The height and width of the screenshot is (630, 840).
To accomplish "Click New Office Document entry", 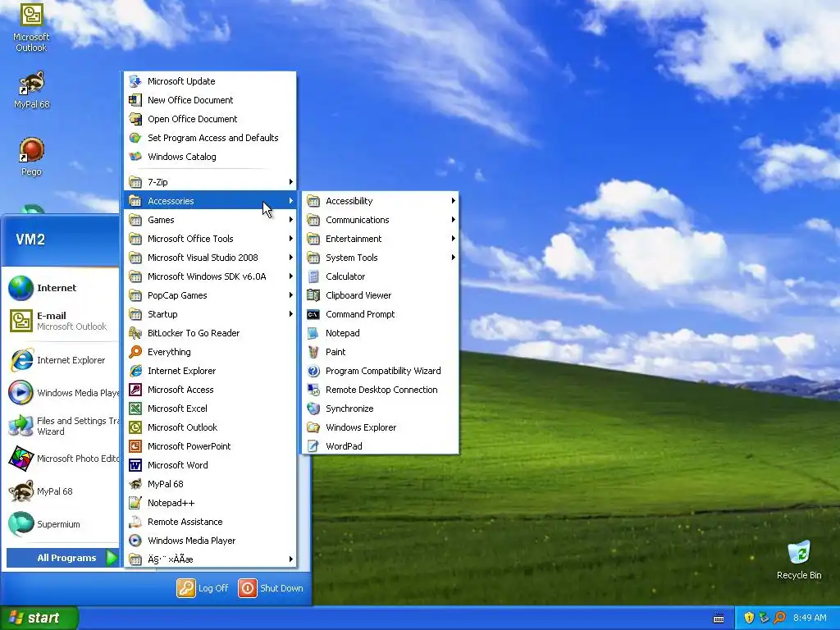I will (210, 99).
